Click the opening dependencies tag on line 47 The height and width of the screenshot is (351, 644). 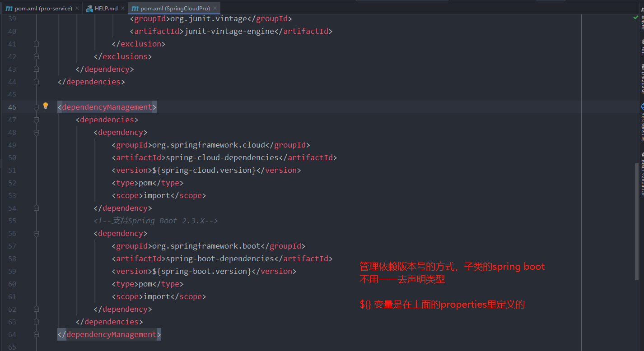[107, 120]
